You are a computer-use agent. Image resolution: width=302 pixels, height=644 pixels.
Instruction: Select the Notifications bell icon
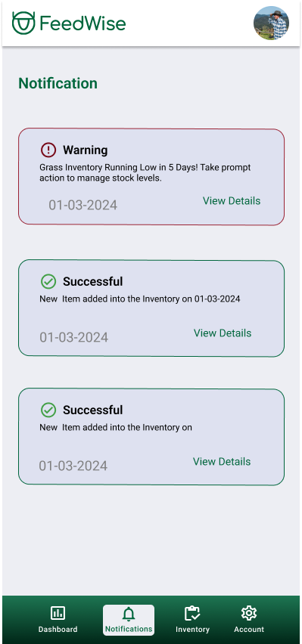(129, 615)
